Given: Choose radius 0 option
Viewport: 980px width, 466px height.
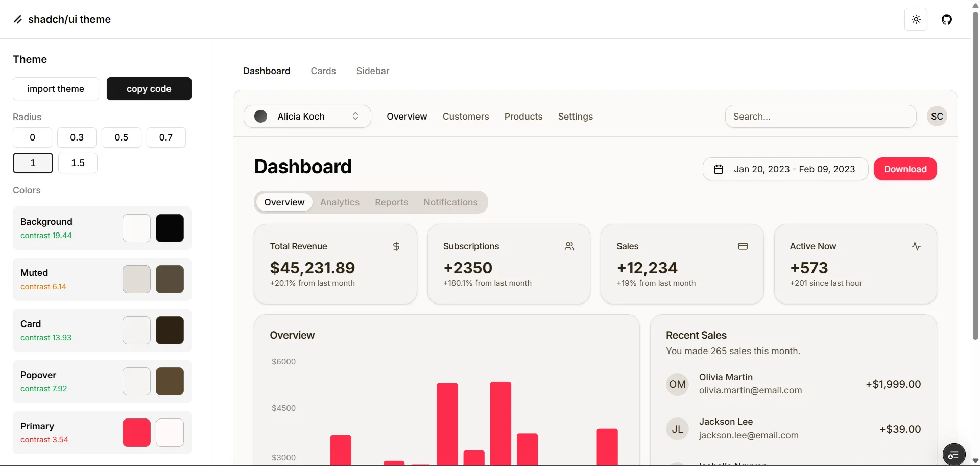Looking at the screenshot, I should (x=32, y=137).
